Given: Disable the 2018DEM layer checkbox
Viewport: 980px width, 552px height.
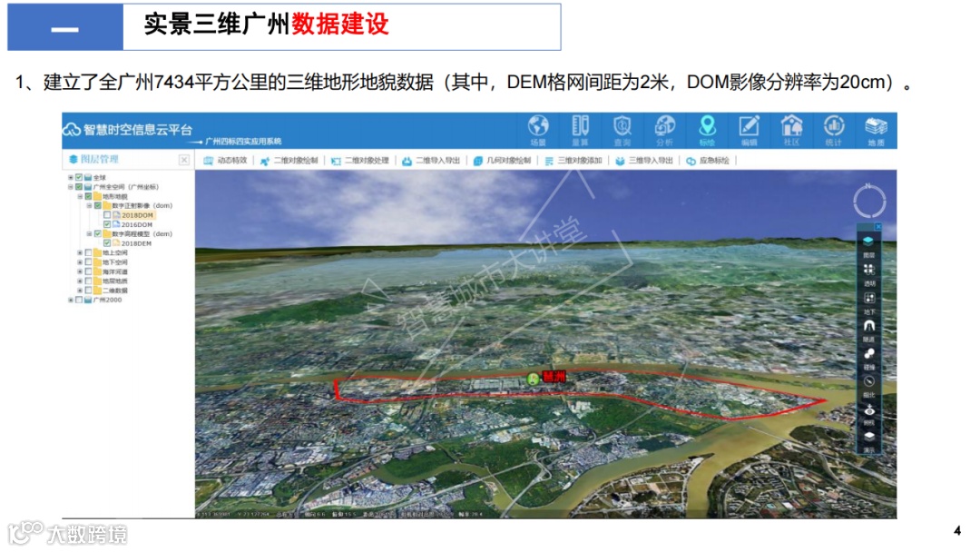Looking at the screenshot, I should tap(107, 243).
